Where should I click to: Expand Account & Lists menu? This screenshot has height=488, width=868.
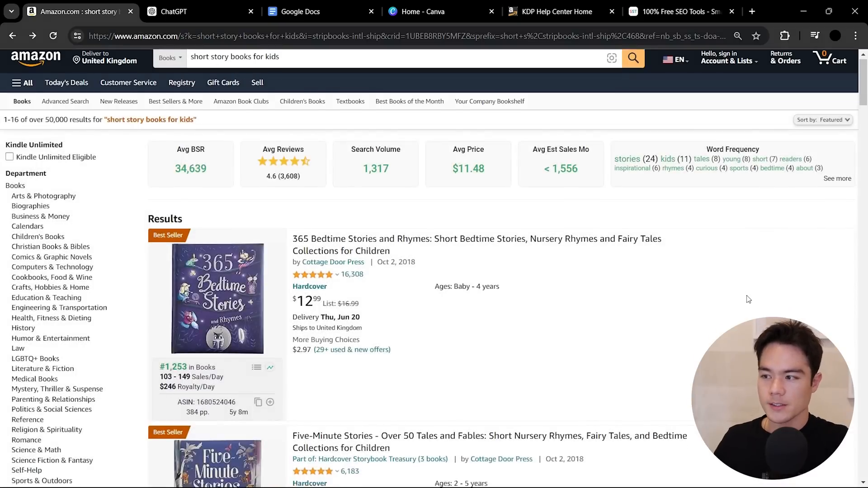[729, 57]
